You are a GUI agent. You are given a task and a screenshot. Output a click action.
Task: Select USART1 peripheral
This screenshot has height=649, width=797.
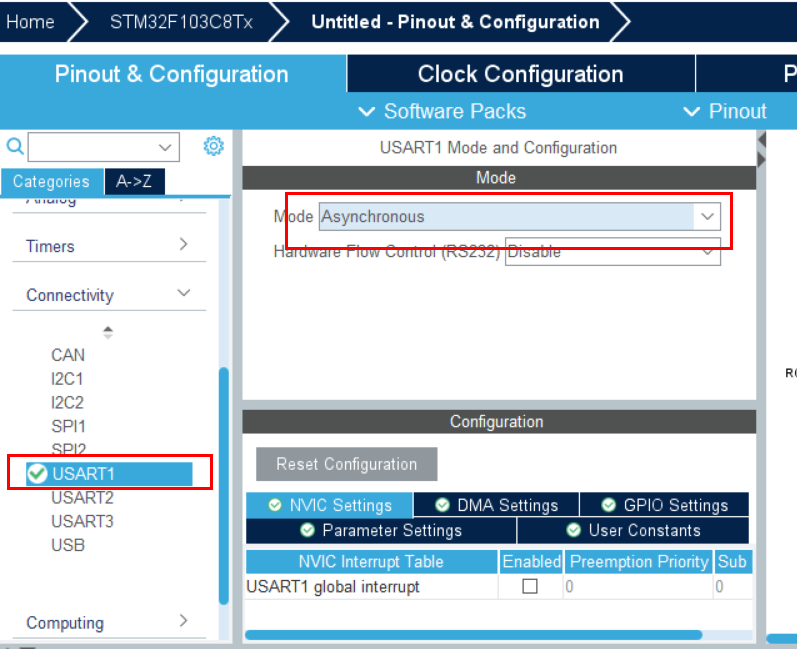tap(109, 474)
